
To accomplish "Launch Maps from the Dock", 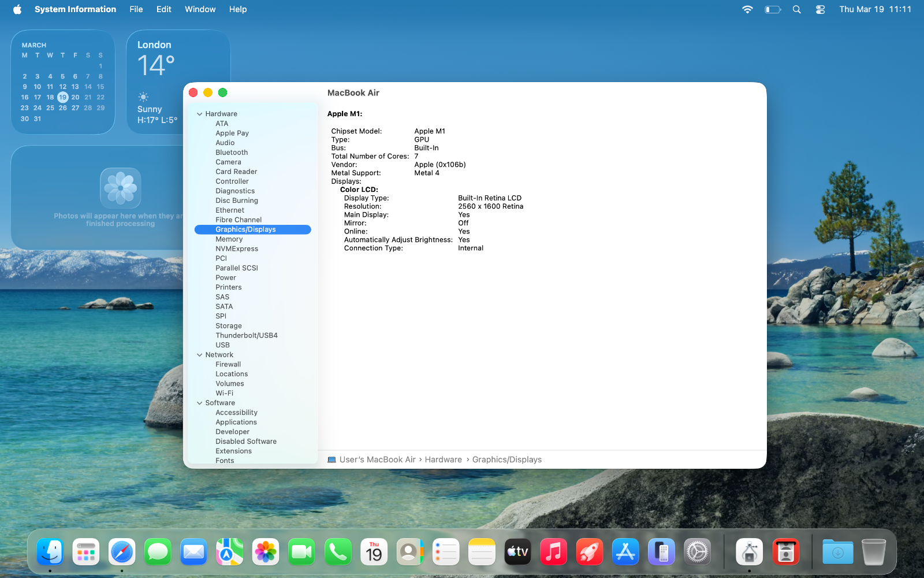I will click(230, 553).
